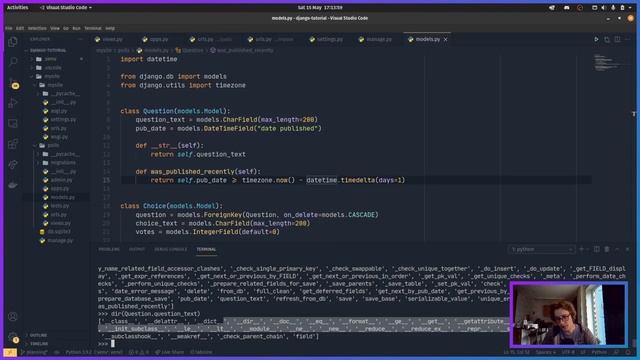Open Visual Studio Code app menu in top bar
Viewport: 640px width, 360px height.
click(x=66, y=7)
